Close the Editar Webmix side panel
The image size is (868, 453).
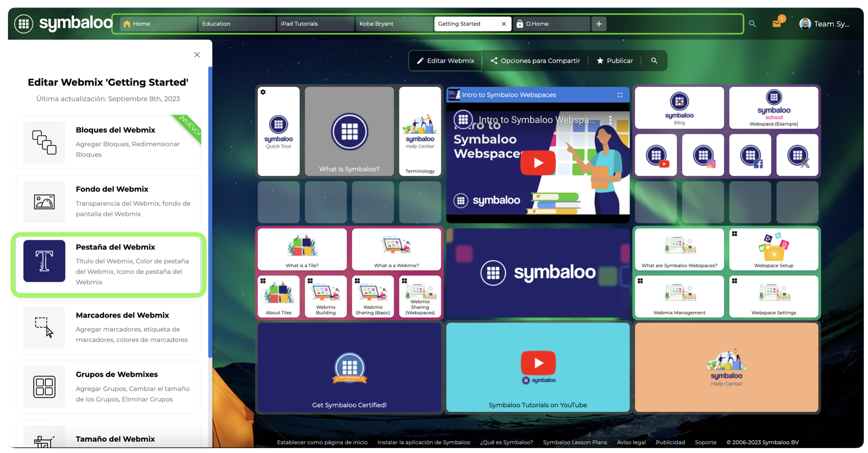coord(197,55)
